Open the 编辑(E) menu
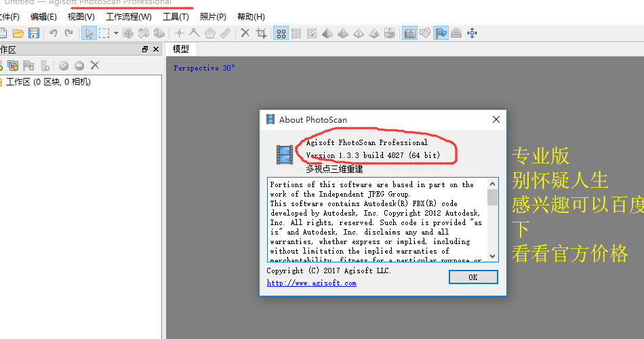644x339 pixels. 43,17
